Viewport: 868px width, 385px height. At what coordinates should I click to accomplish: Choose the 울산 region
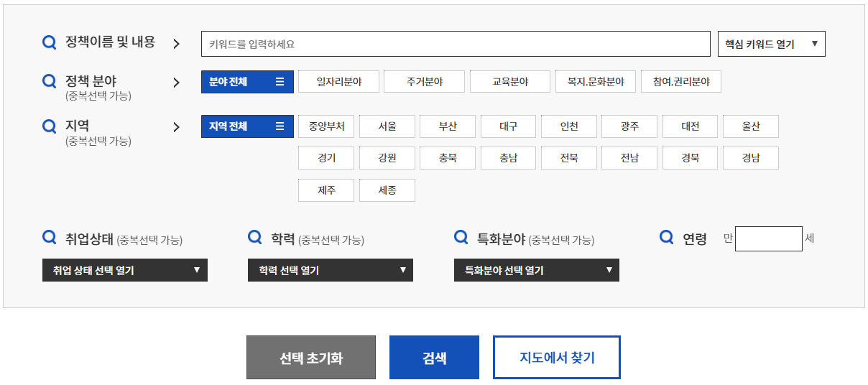coord(751,126)
